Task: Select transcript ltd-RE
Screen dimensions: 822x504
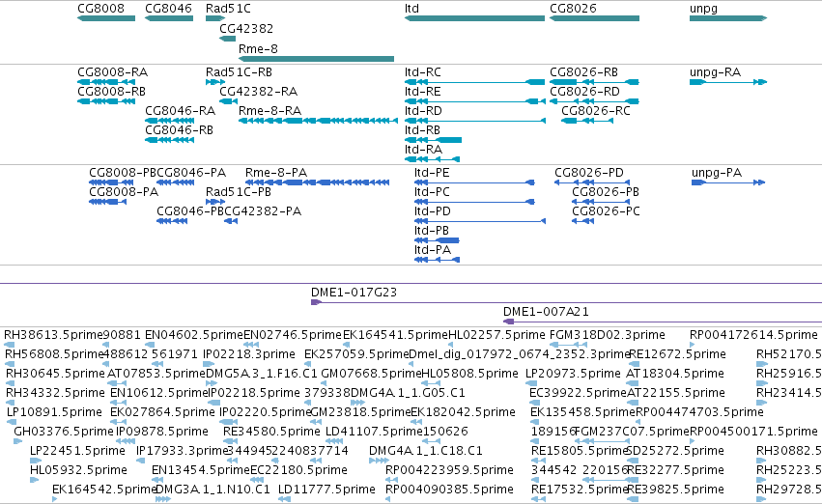Action: coord(474,101)
